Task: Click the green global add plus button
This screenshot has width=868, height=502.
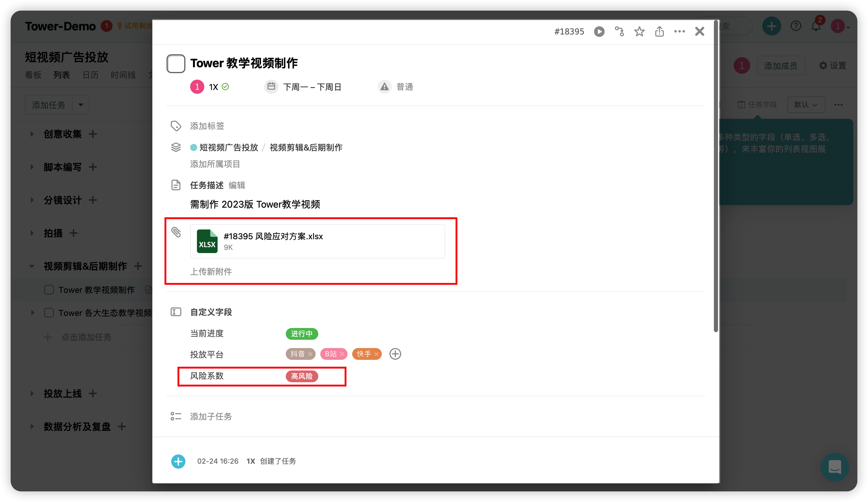Action: pos(771,26)
